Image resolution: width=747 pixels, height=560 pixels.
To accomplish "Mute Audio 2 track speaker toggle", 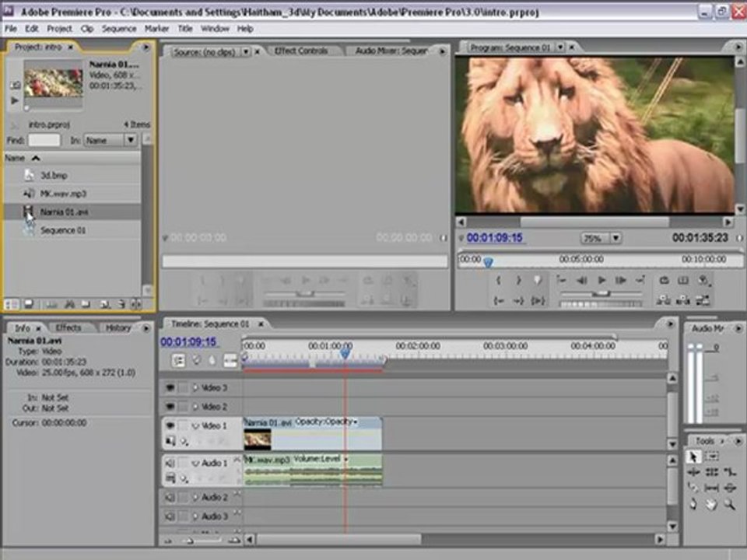I will pos(170,497).
